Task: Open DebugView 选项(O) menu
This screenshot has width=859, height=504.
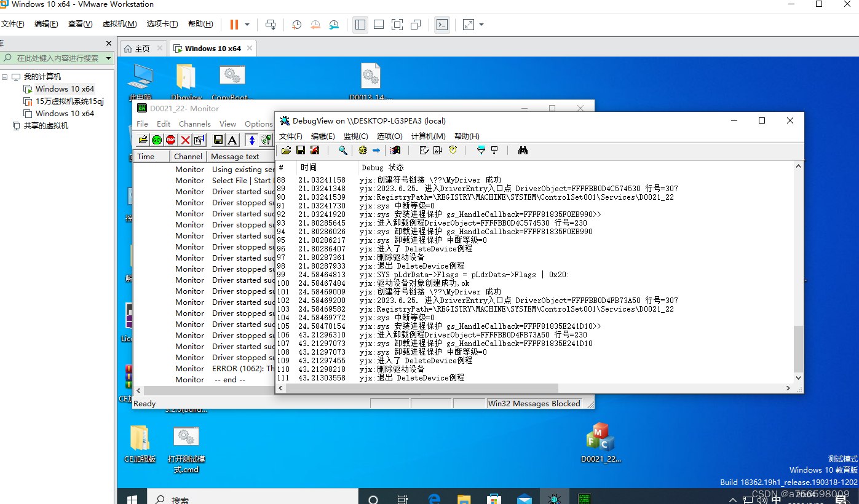Action: [389, 136]
